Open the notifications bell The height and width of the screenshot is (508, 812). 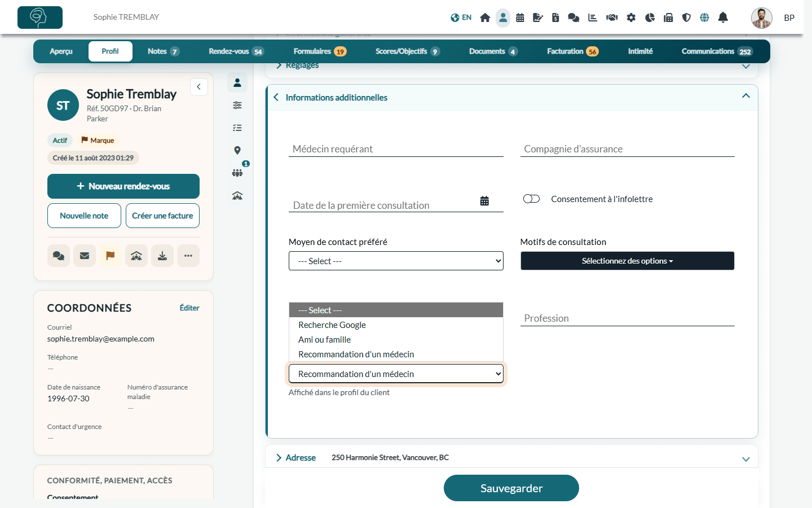(723, 17)
